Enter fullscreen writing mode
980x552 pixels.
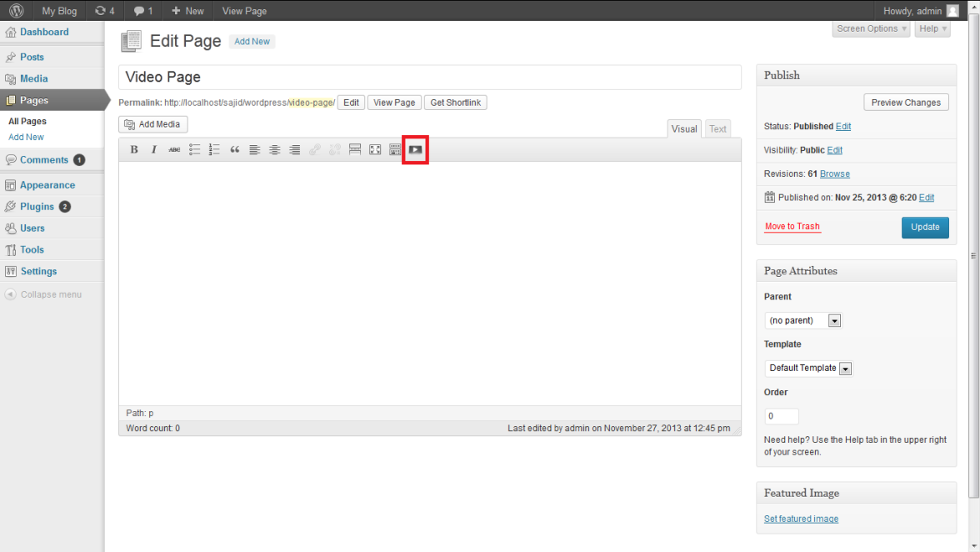(375, 150)
